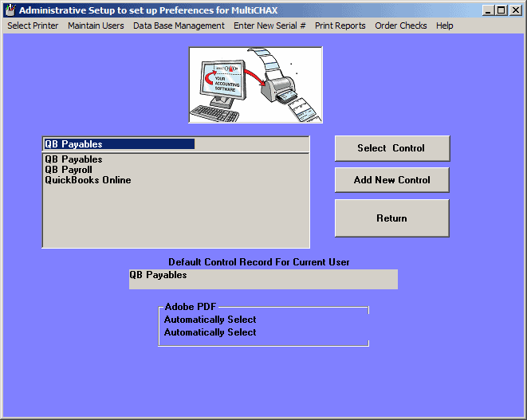Click the Select Control button
Image resolution: width=527 pixels, height=420 pixels.
pos(392,148)
